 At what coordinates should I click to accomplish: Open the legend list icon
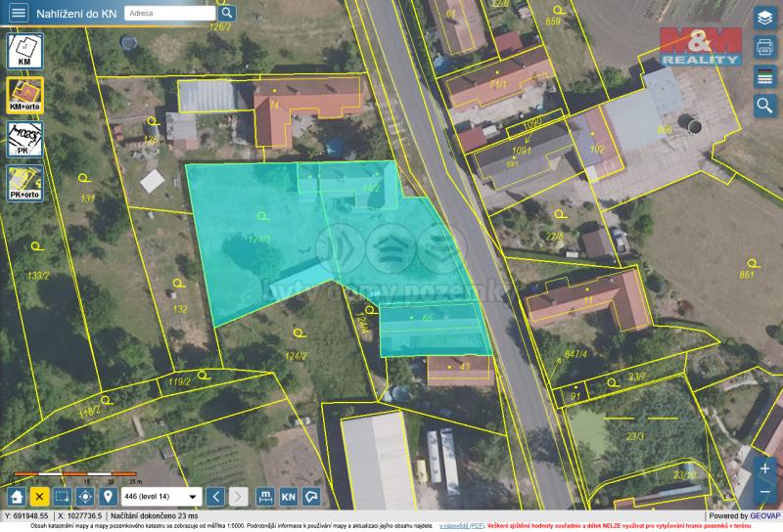(764, 76)
